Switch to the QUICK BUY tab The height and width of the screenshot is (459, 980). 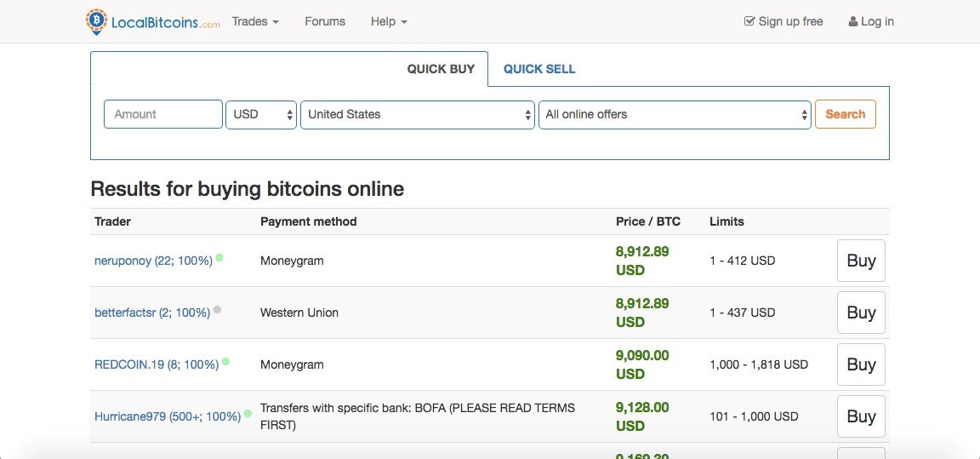(441, 70)
